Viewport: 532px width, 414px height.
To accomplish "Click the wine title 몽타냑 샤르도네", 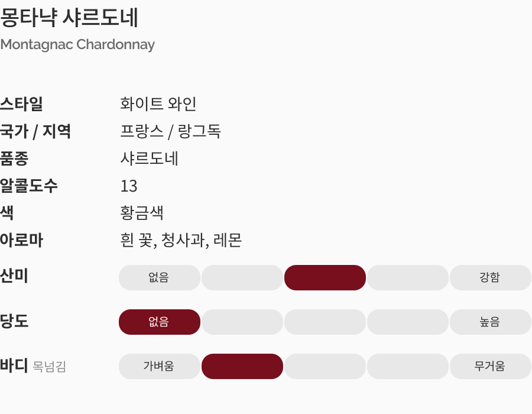I will pyautogui.click(x=69, y=18).
